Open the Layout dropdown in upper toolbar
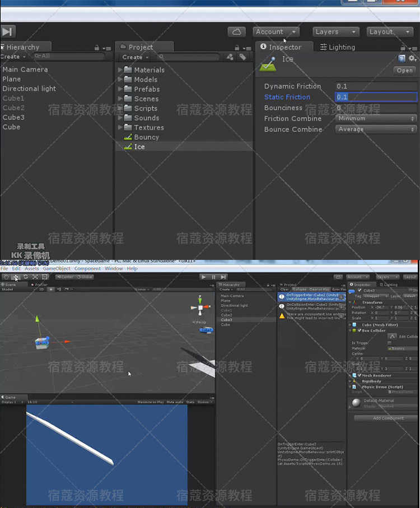The image size is (420, 508). coord(390,32)
